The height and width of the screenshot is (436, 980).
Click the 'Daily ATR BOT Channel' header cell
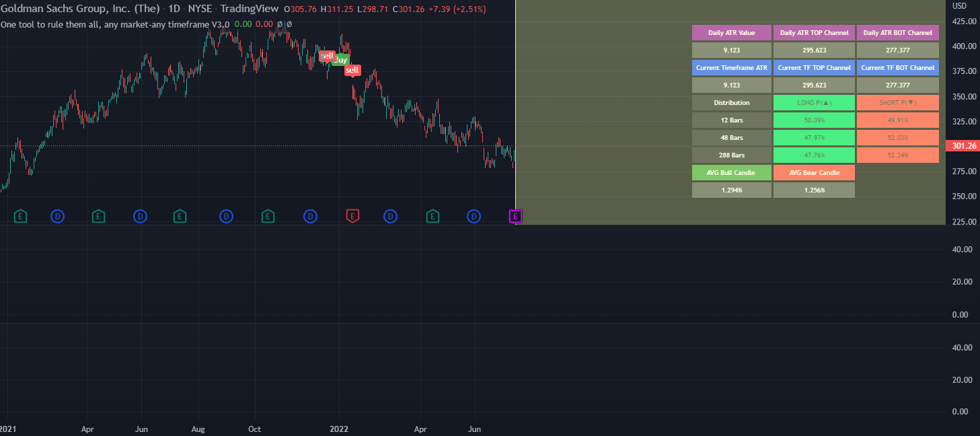click(898, 33)
